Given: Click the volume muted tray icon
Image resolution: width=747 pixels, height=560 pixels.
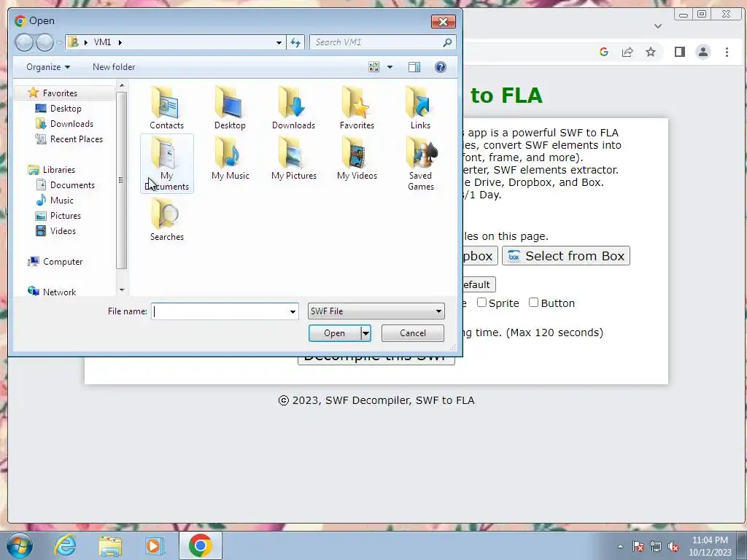Looking at the screenshot, I should [673, 547].
